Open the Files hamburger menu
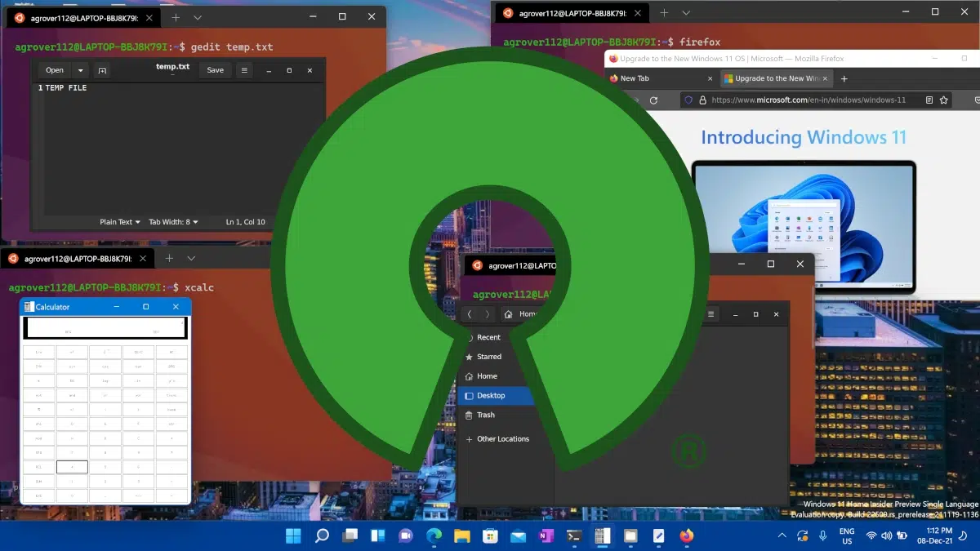This screenshot has width=980, height=551. click(x=711, y=314)
